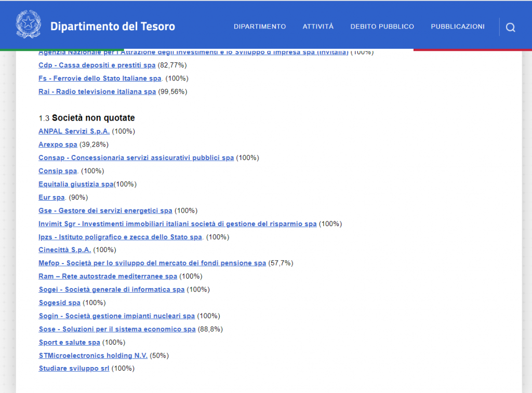The height and width of the screenshot is (393, 532).
Task: Open Sose - Soluzioni per il sistema economico link
Action: [117, 329]
